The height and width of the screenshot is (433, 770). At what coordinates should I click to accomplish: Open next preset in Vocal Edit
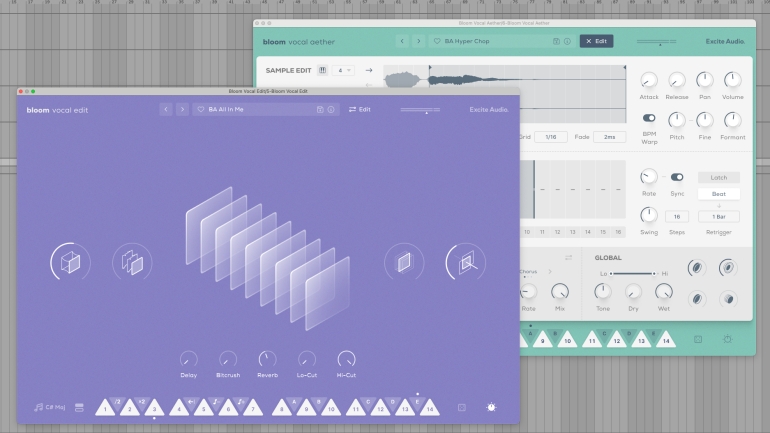[x=182, y=109]
